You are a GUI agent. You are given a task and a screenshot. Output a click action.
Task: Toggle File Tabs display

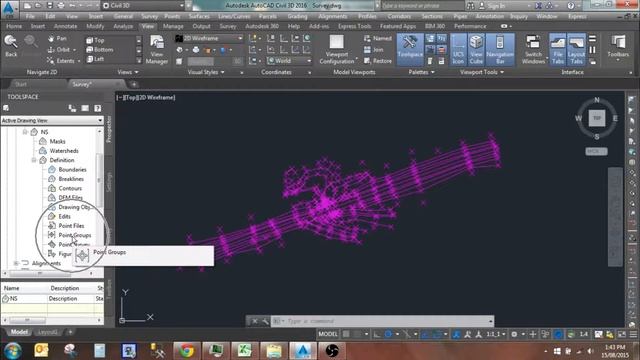(558, 50)
